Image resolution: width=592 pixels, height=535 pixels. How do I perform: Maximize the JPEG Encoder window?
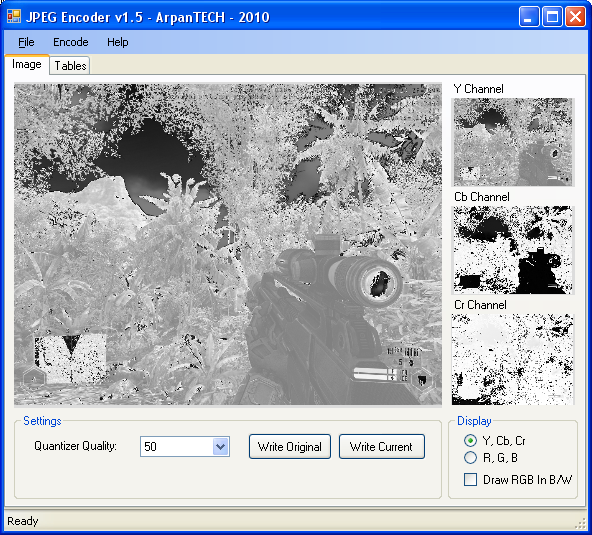point(552,17)
